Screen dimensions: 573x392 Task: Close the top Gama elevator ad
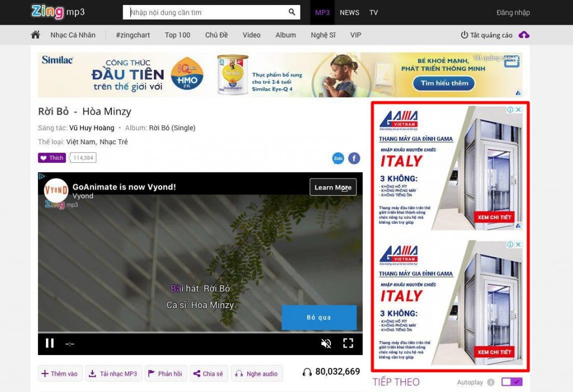coord(518,110)
